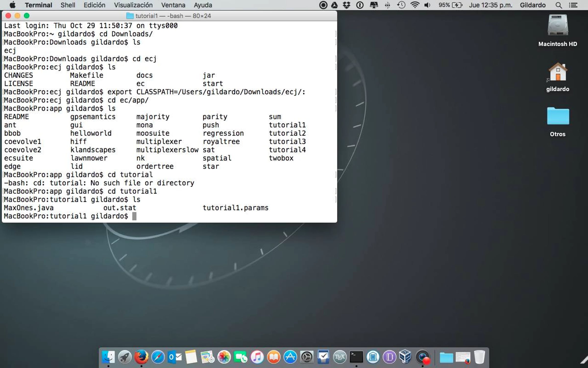This screenshot has width=588, height=368.
Task: Toggle the Wi-Fi status menu
Action: [415, 5]
